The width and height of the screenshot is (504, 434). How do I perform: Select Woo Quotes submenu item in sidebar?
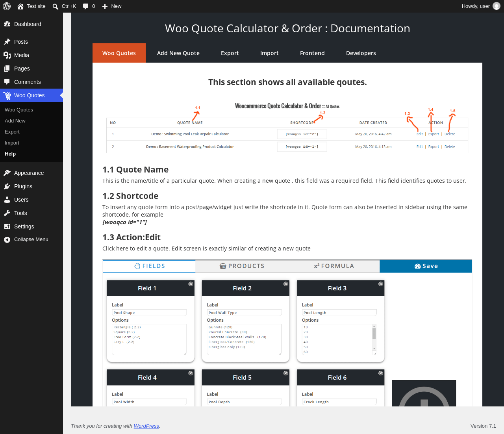click(19, 110)
